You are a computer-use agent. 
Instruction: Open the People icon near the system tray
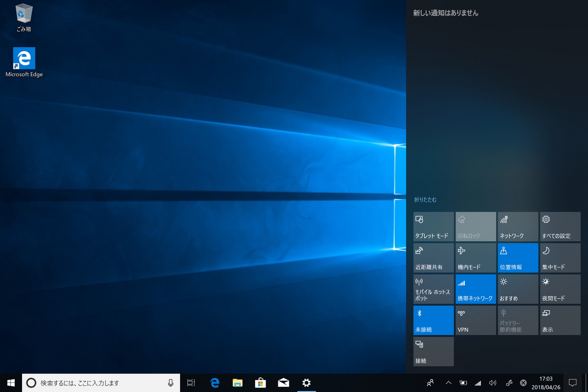click(430, 382)
